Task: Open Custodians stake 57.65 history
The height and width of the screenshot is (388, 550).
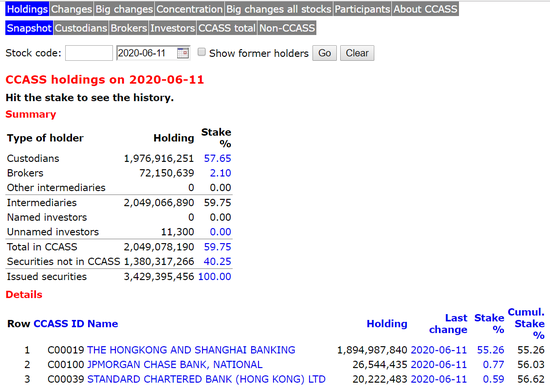Action: coord(217,159)
